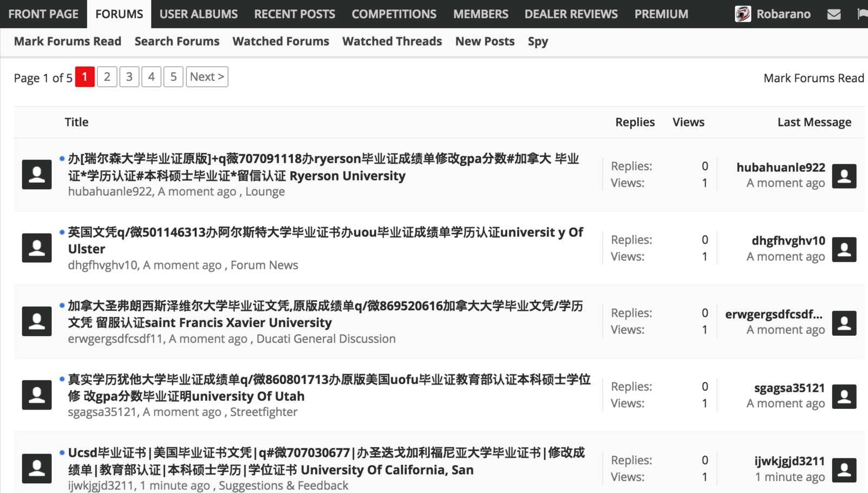Click dhgfhvghv10's last-message avatar

pos(844,249)
